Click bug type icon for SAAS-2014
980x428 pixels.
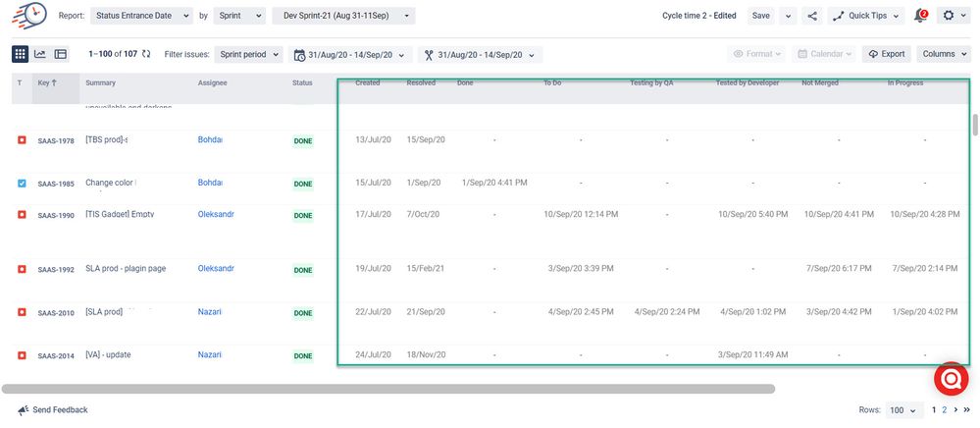point(22,355)
